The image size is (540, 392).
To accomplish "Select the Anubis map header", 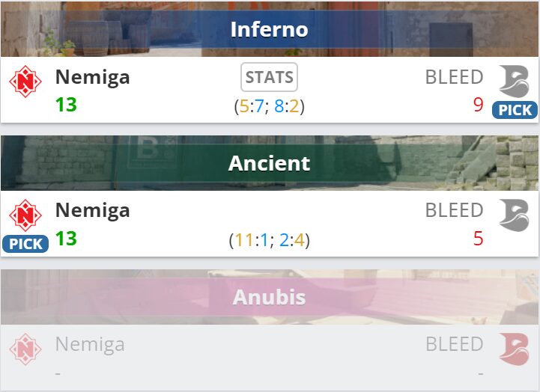I will [270, 297].
